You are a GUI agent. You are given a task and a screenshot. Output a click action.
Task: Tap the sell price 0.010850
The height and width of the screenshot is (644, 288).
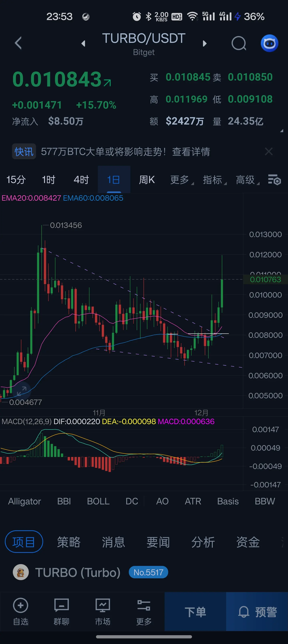click(250, 77)
